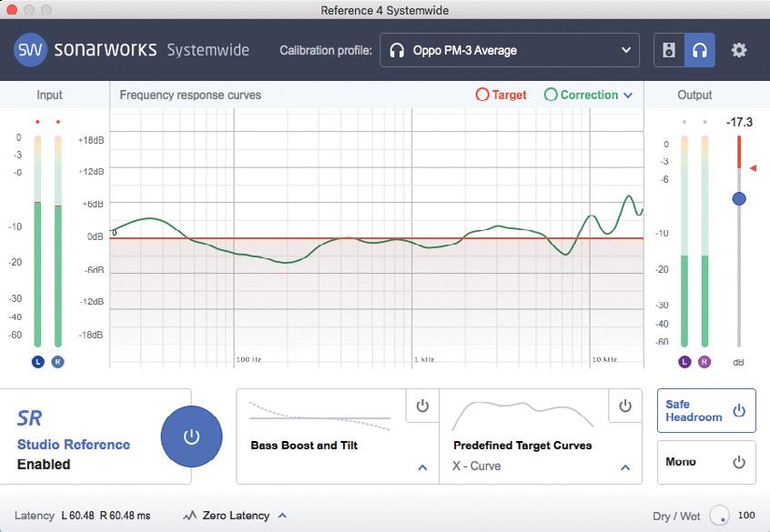The width and height of the screenshot is (770, 532).
Task: Click the output L channel badge
Action: 684,362
